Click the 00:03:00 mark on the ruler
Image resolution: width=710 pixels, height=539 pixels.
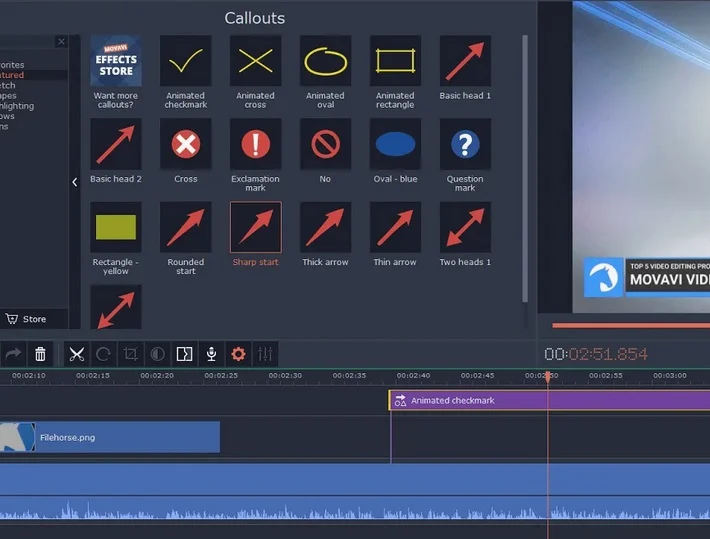click(x=669, y=375)
